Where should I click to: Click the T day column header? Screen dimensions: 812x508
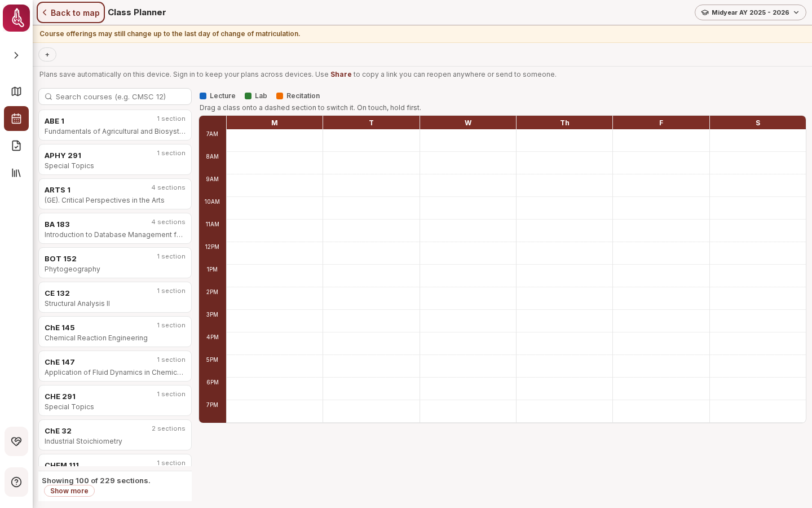click(371, 122)
